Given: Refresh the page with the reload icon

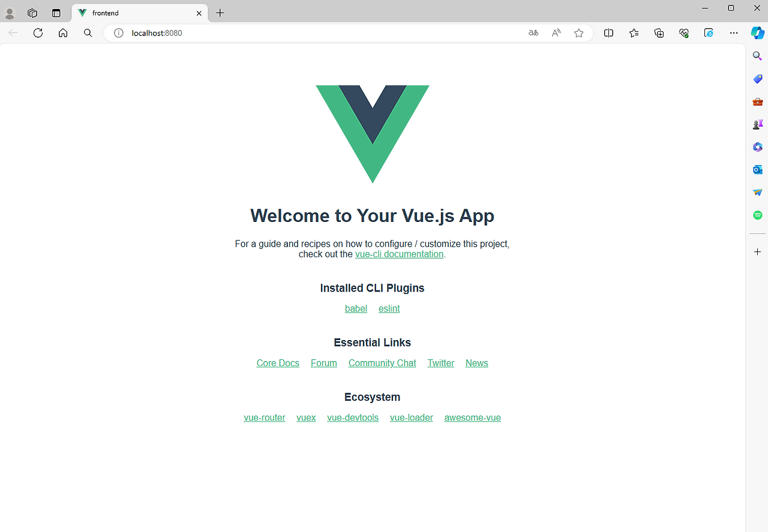Looking at the screenshot, I should click(x=38, y=33).
